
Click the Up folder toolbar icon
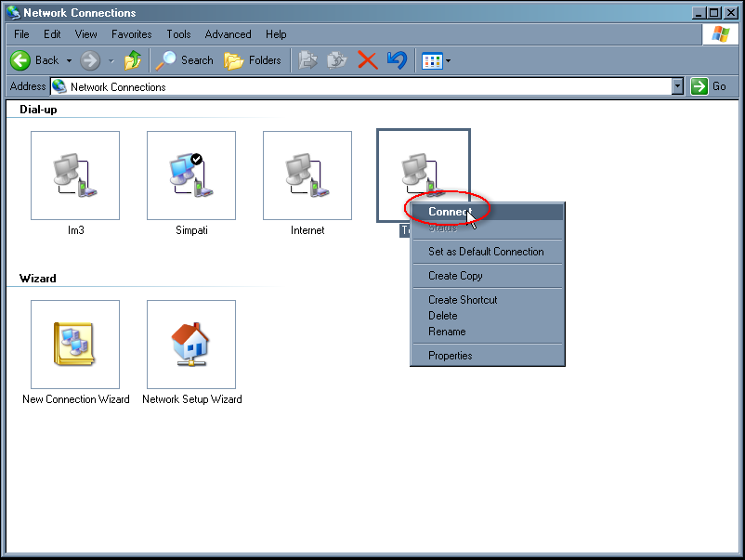click(133, 60)
